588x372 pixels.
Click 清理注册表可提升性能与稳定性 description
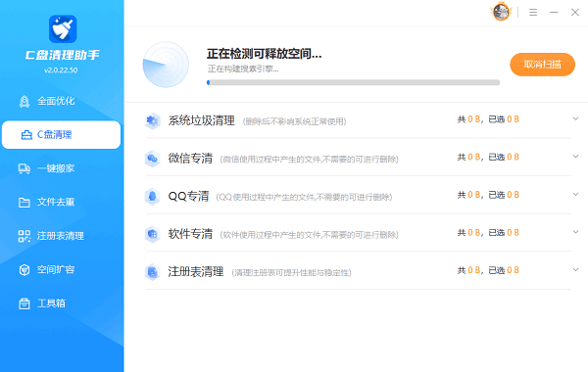coord(291,273)
